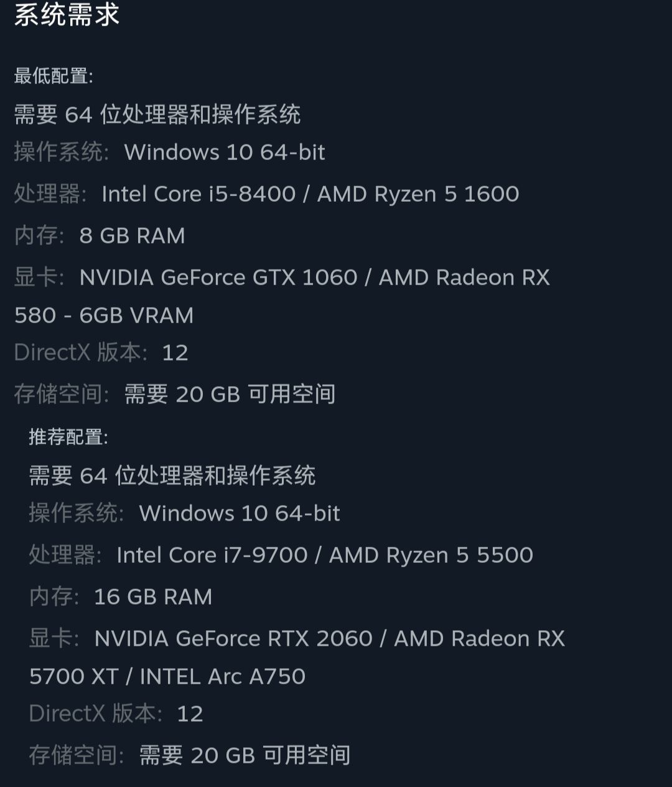Select the Intel Core i7-9700 text
This screenshot has height=787, width=672.
[x=212, y=555]
